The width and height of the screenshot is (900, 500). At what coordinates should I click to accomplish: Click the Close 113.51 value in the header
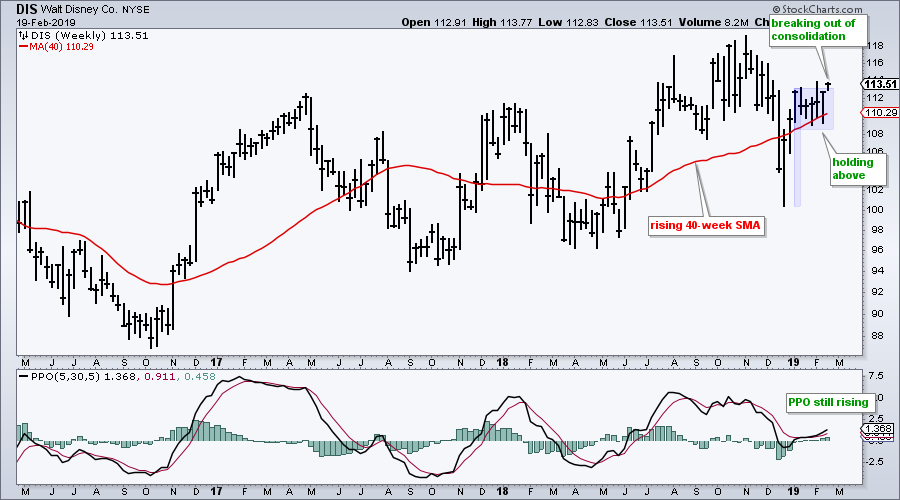638,22
